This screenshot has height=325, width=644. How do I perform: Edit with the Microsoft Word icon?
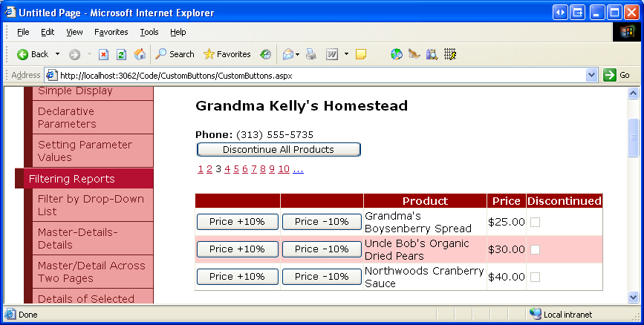[x=332, y=54]
